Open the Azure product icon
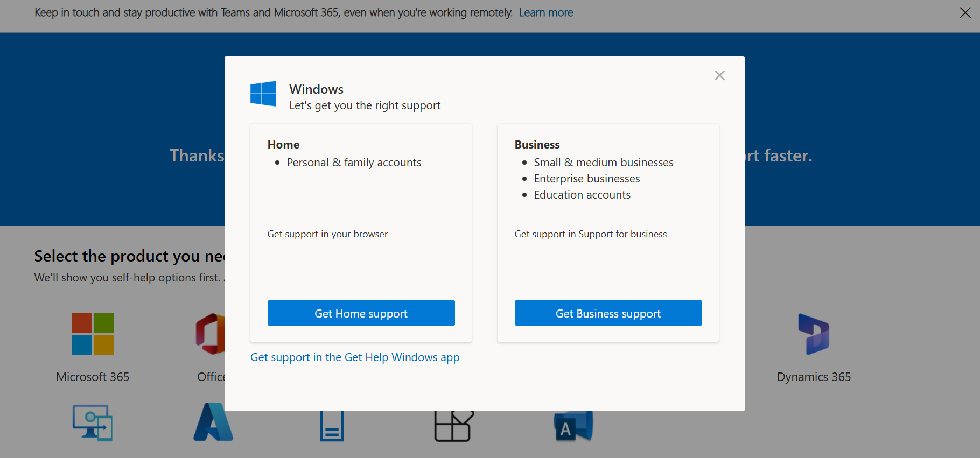 point(213,422)
